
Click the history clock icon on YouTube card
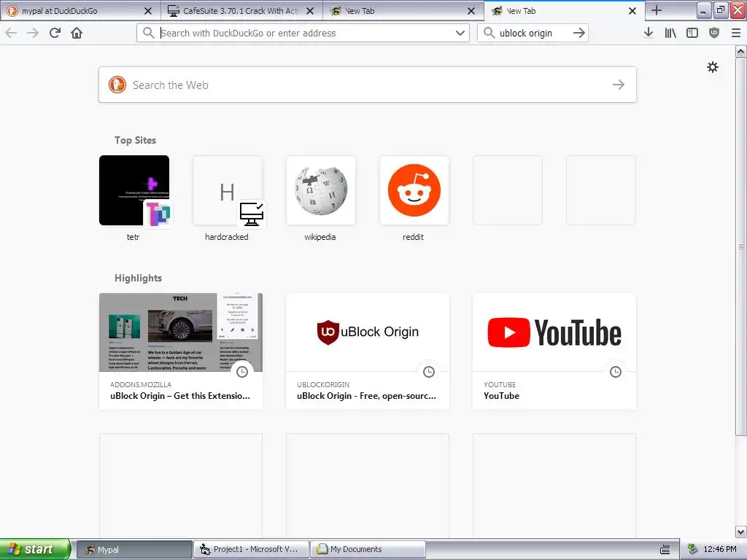[616, 371]
